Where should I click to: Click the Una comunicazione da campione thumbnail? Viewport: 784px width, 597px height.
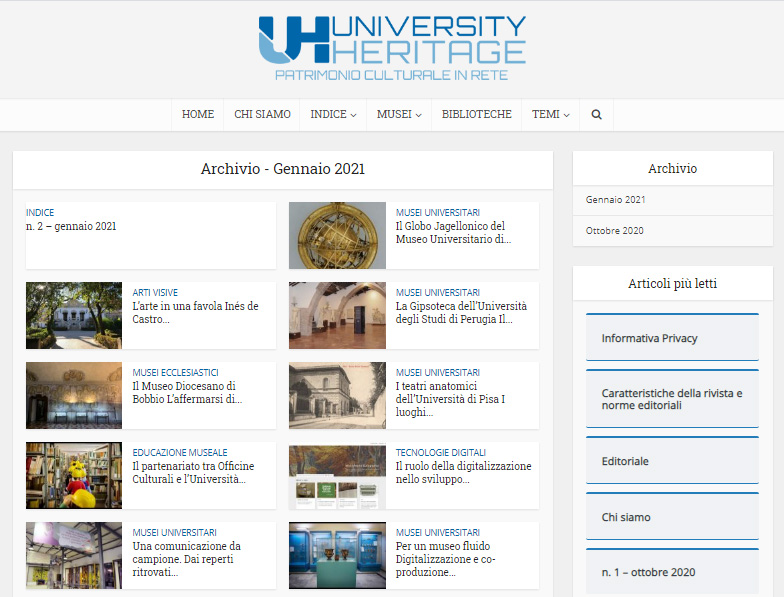click(x=74, y=555)
